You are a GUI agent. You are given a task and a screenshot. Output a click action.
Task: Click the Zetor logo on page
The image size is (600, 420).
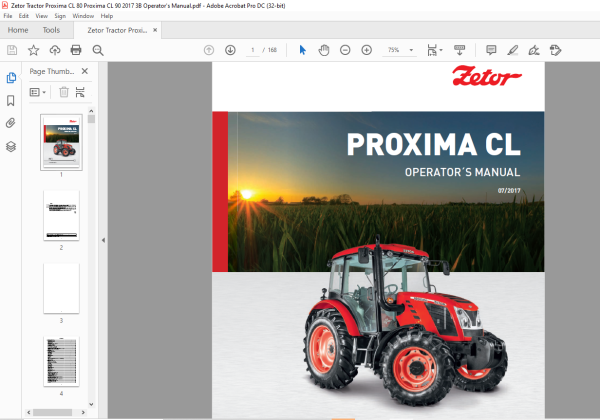pos(486,76)
